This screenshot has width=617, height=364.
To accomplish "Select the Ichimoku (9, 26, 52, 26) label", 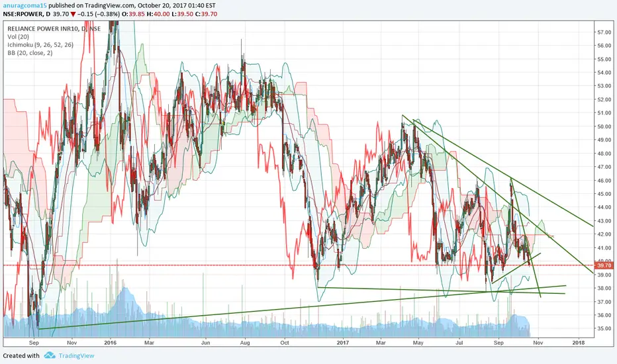I will pyautogui.click(x=40, y=45).
